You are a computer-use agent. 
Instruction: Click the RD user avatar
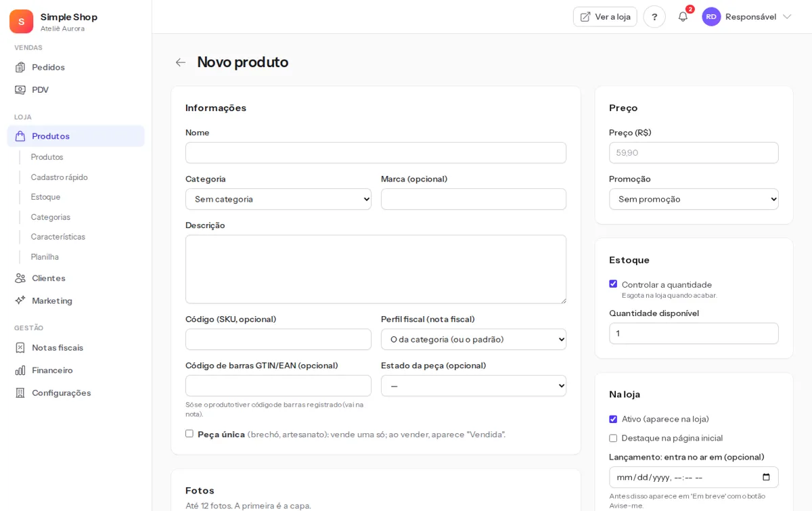tap(711, 17)
